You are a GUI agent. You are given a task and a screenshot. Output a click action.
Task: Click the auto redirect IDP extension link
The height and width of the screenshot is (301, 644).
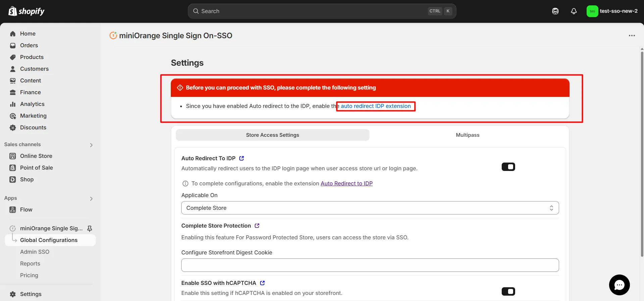point(376,106)
